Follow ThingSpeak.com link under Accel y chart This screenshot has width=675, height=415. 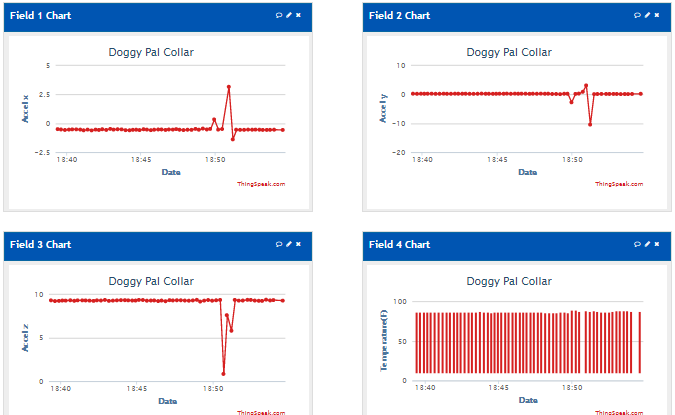coord(619,184)
